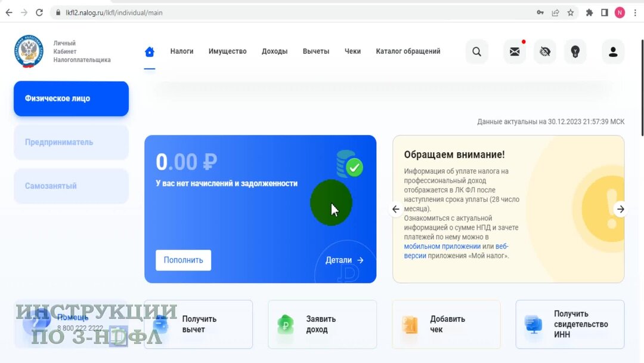Open the Налоги menu item
The width and height of the screenshot is (644, 363).
[x=182, y=51]
